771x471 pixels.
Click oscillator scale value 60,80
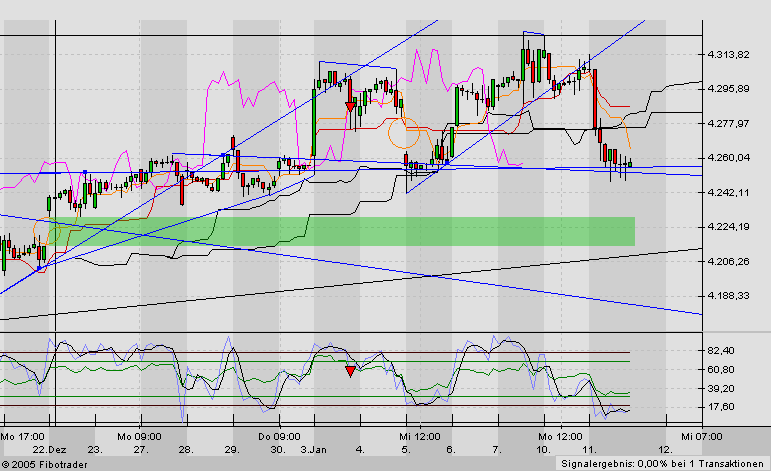pyautogui.click(x=721, y=370)
